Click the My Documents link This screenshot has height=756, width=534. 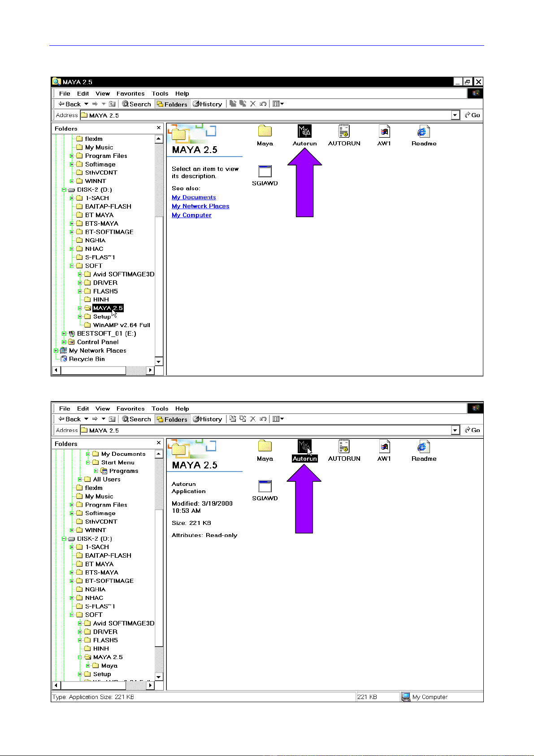[194, 197]
